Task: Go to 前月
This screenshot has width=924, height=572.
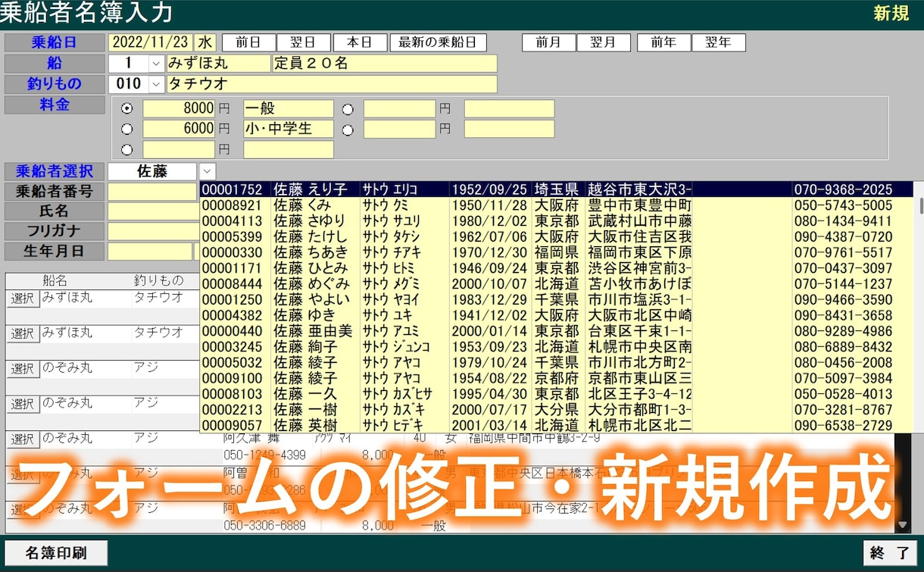Action: [x=548, y=42]
